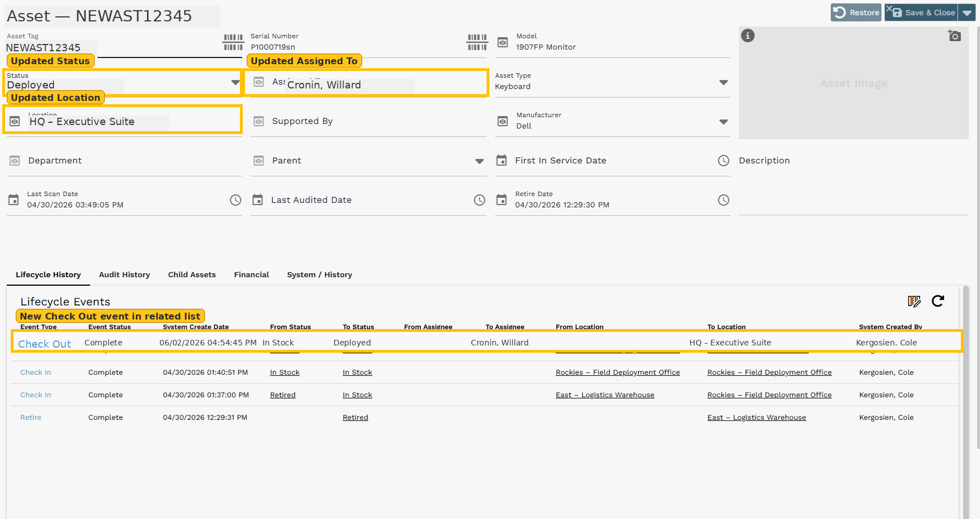Follow the Retired To Status link in Retire row
The image size is (980, 519).
355,418
